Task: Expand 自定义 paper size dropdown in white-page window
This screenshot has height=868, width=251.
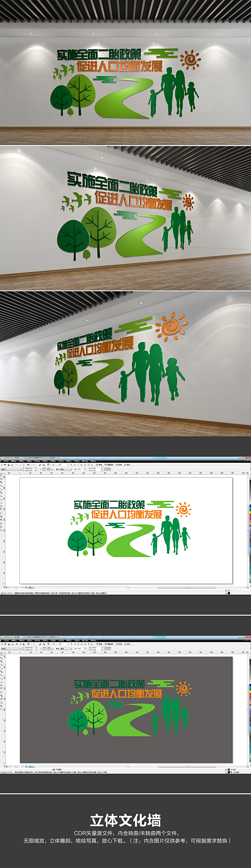Action: pos(21,469)
